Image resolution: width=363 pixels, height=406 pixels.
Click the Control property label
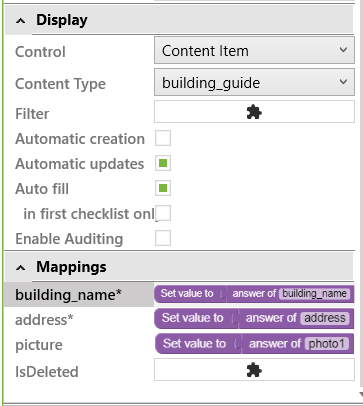[40, 52]
